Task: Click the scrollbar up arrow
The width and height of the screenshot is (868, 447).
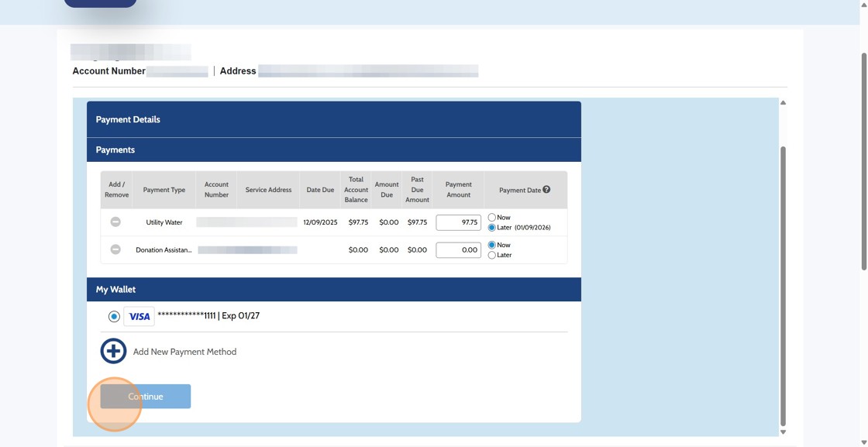Action: point(783,101)
